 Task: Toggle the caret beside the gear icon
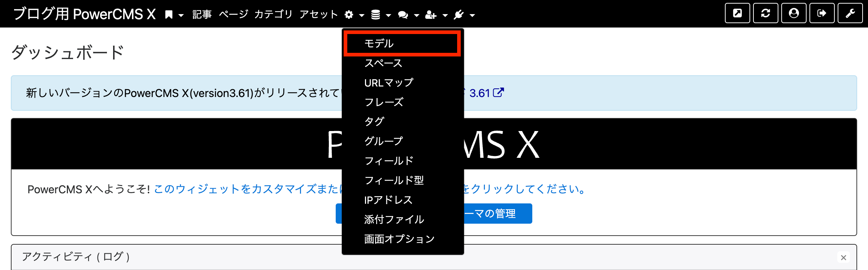361,15
